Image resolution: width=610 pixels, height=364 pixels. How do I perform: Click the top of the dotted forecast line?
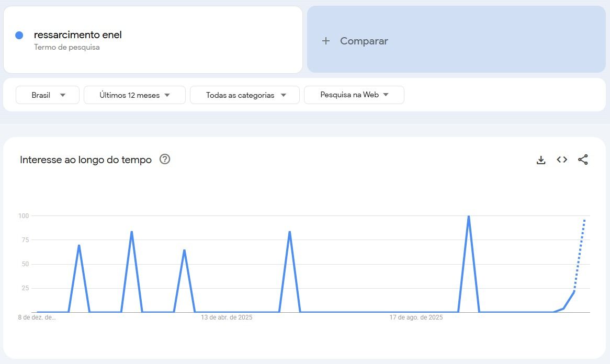[584, 220]
